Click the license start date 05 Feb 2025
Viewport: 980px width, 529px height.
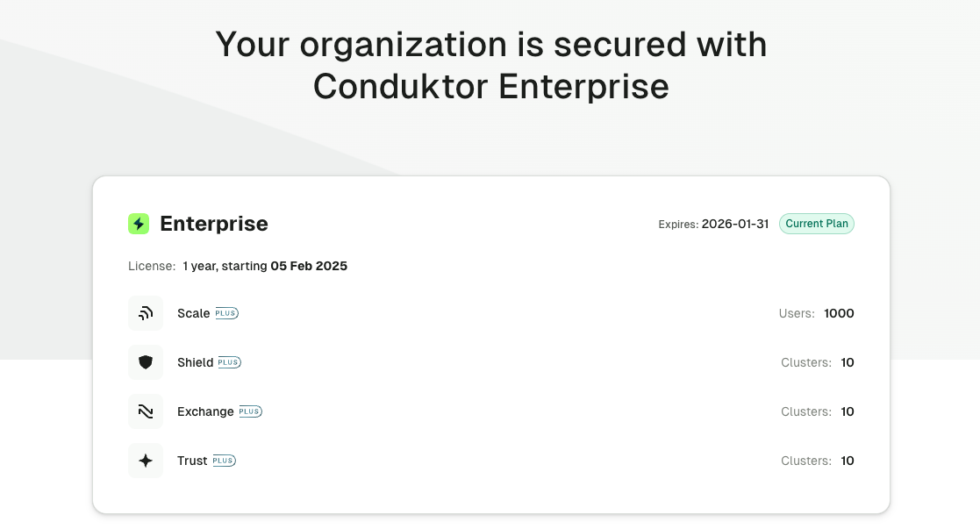pyautogui.click(x=309, y=266)
